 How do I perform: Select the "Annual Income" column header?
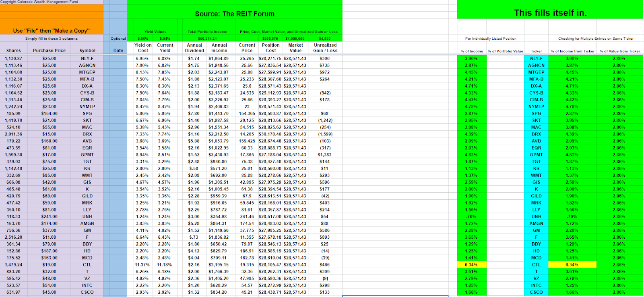(219, 48)
